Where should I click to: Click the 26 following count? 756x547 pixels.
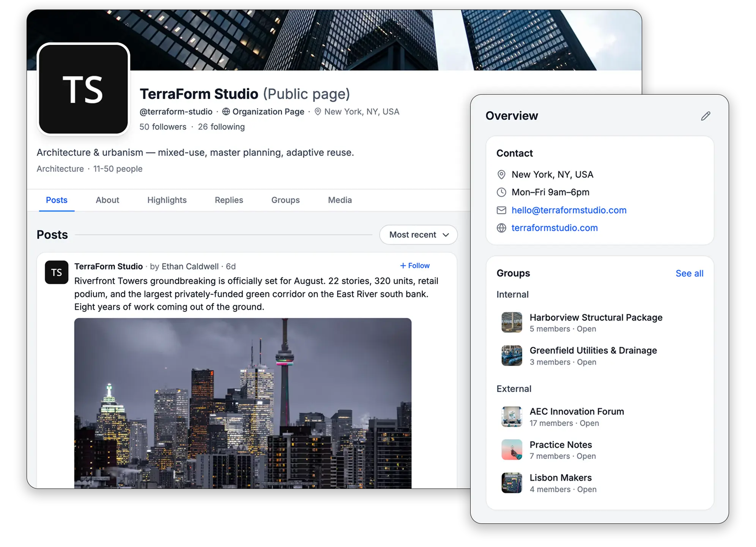221,127
